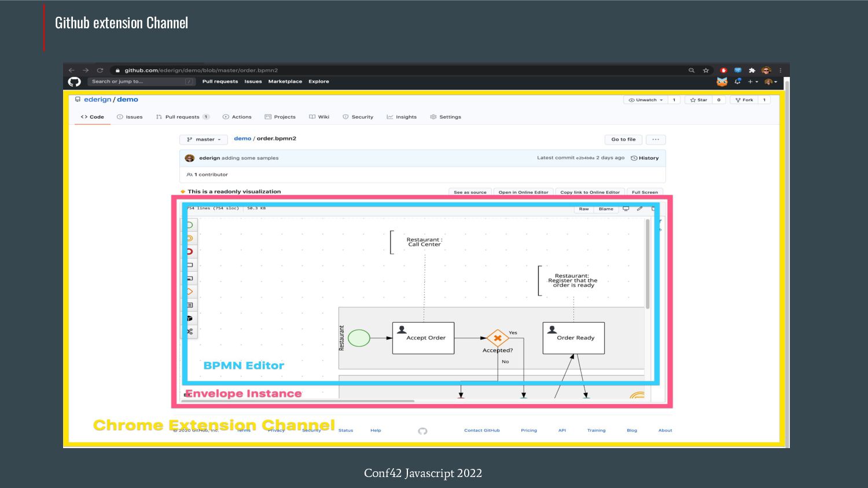Click Open in Online Editor button
The width and height of the screenshot is (868, 488).
tap(523, 192)
